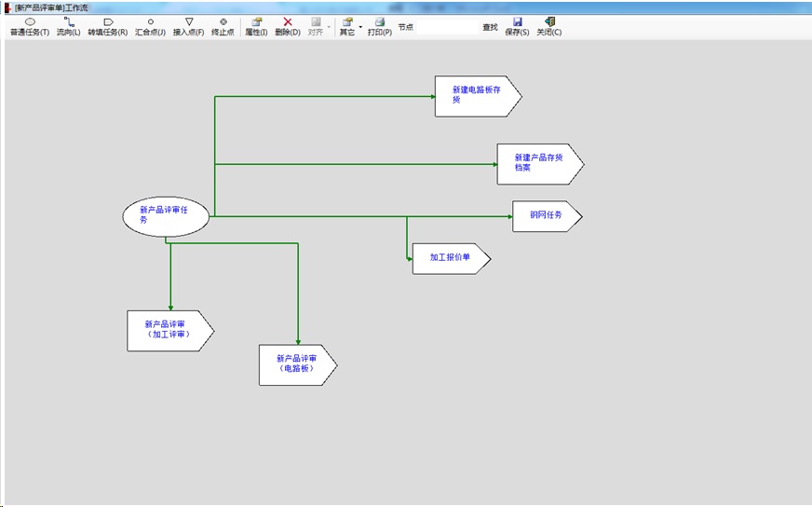Screen dimensions: 812x507
Task: Expand the 其它 dropdown arrow
Action: pos(360,26)
